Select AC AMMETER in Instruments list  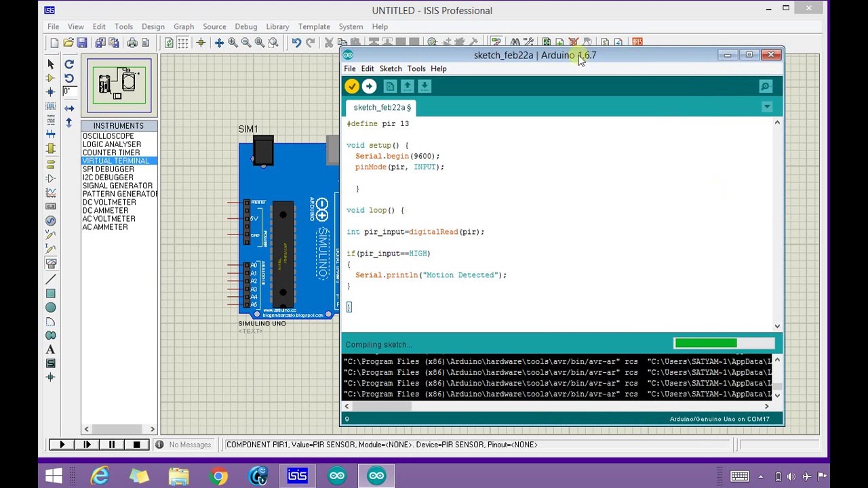(x=105, y=227)
